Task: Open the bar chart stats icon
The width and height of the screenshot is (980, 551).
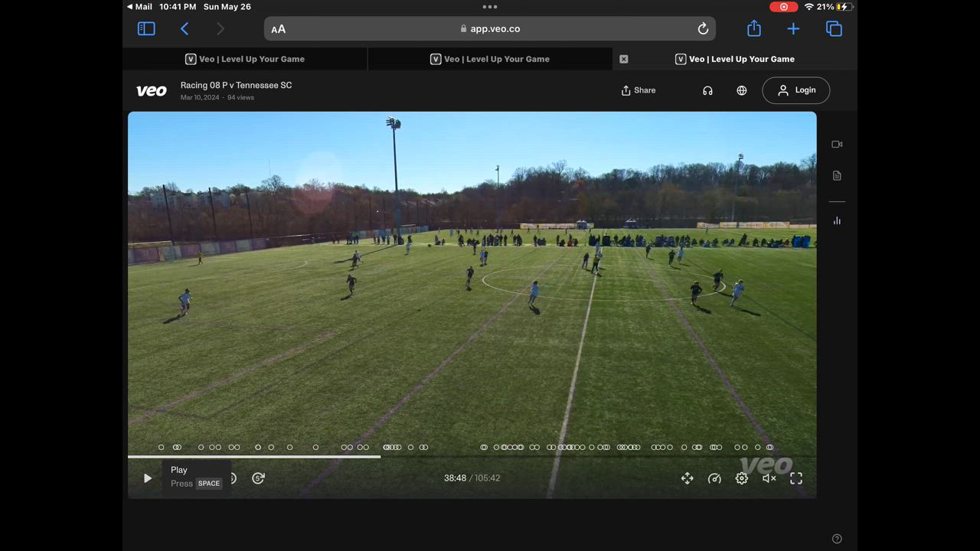Action: 837,220
